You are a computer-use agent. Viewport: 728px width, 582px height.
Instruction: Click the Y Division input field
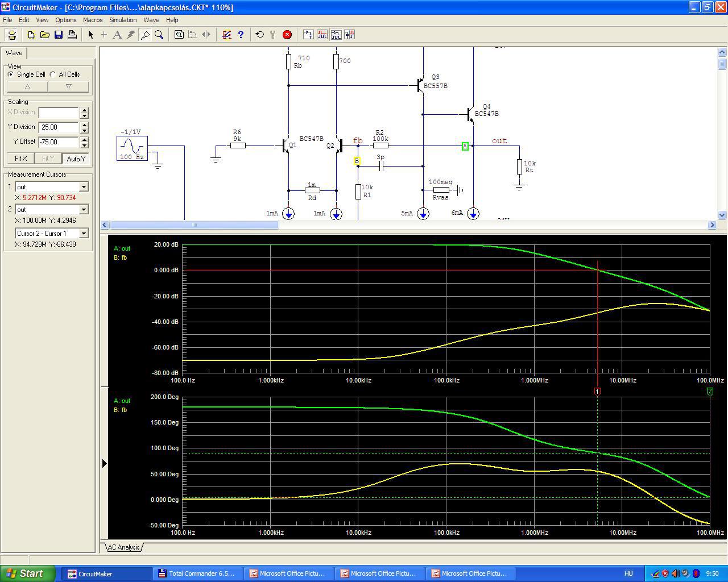(x=59, y=127)
